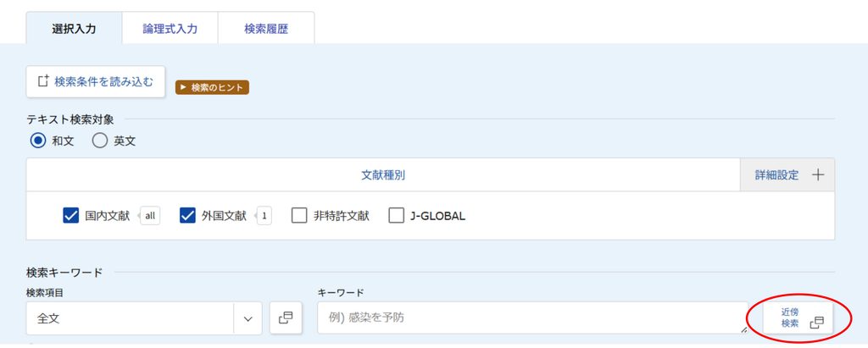Tick the J-GLOBAL checkbox
The image size is (868, 348).
click(x=396, y=216)
